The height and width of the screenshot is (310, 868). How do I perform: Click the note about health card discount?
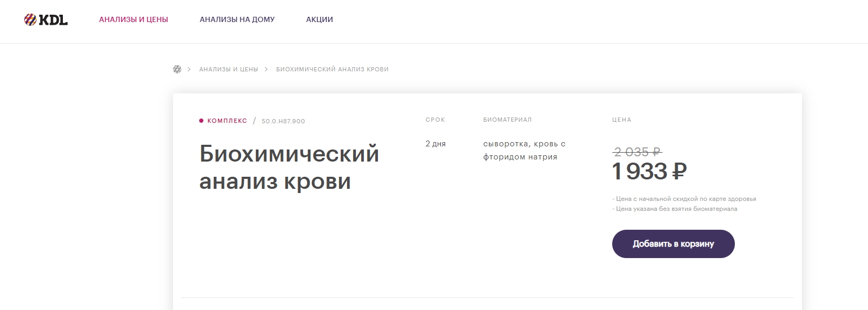click(685, 199)
